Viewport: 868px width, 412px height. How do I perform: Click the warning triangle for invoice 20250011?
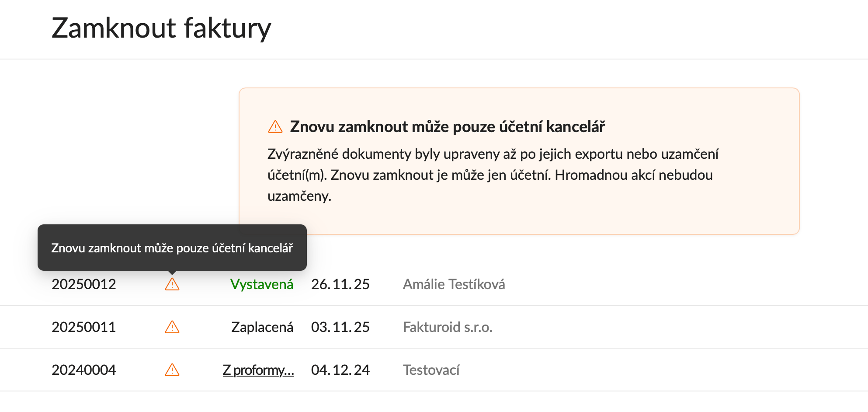[172, 327]
